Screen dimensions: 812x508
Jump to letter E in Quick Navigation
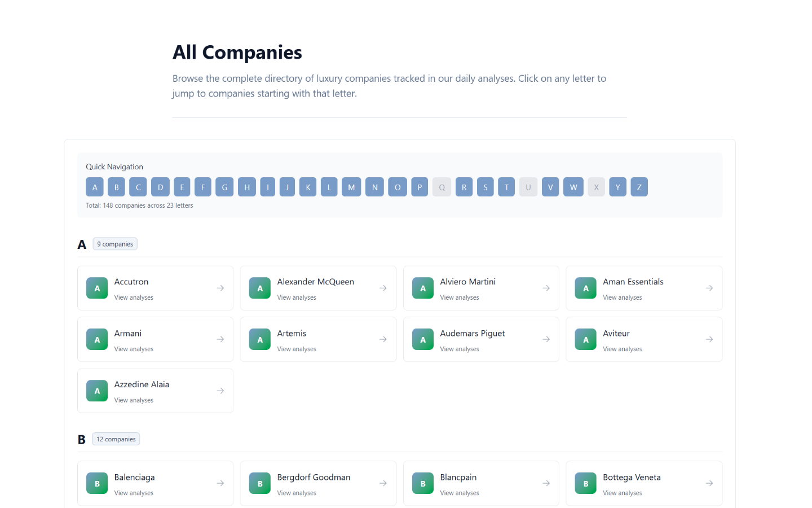pos(182,187)
